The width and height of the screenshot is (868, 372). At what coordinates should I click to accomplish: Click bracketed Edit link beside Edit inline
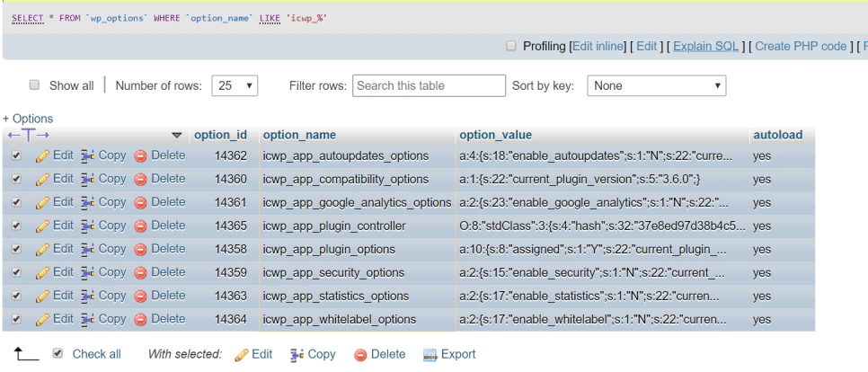pos(647,47)
